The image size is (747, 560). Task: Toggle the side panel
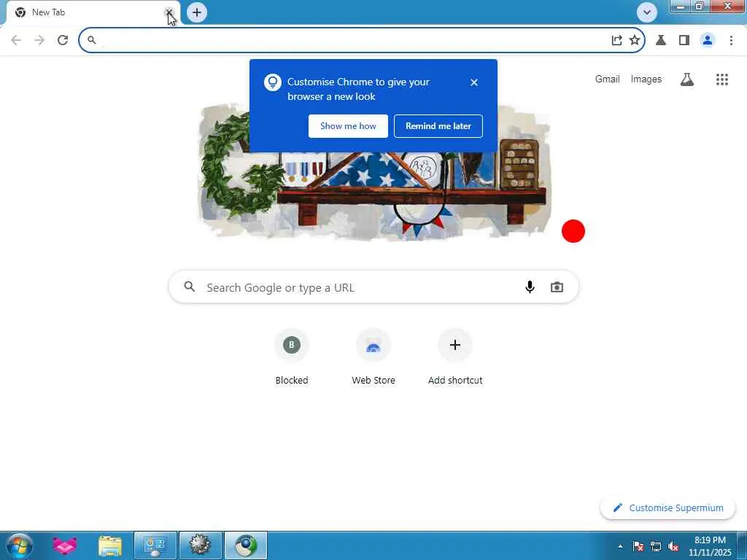(684, 40)
